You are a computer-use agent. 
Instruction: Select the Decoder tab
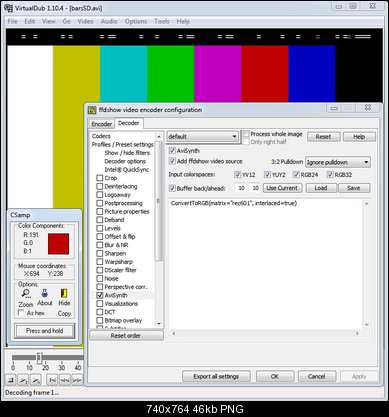(x=129, y=123)
